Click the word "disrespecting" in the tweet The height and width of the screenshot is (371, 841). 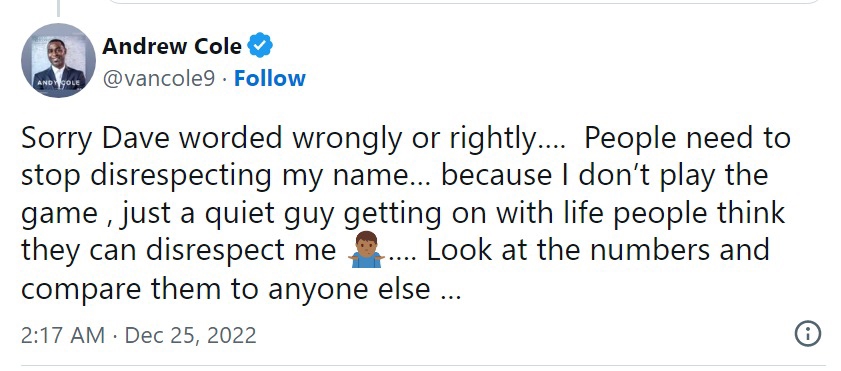[x=181, y=176]
